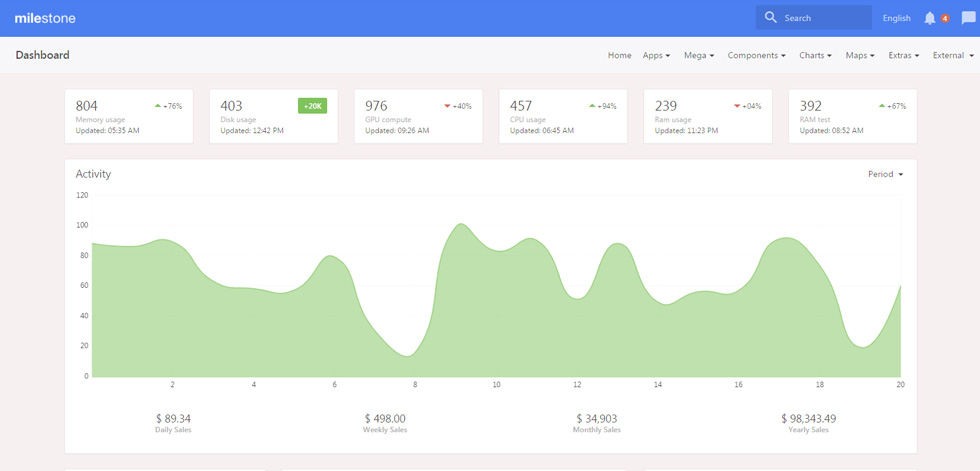Viewport: 980px width, 471px height.
Task: Open the chat messages icon
Action: point(968,18)
